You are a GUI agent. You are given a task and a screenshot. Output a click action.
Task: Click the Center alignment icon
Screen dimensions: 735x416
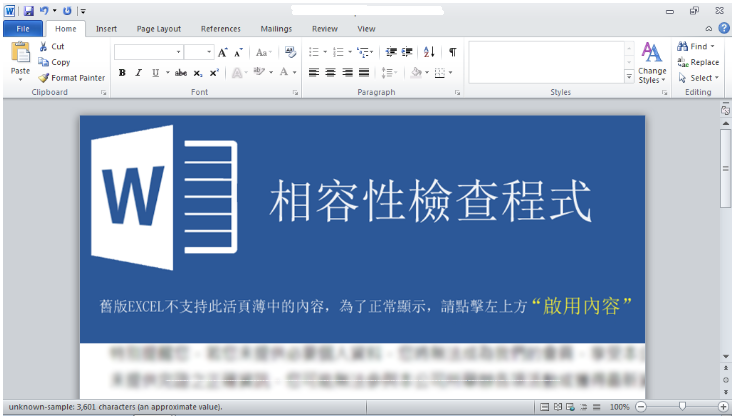tap(330, 72)
